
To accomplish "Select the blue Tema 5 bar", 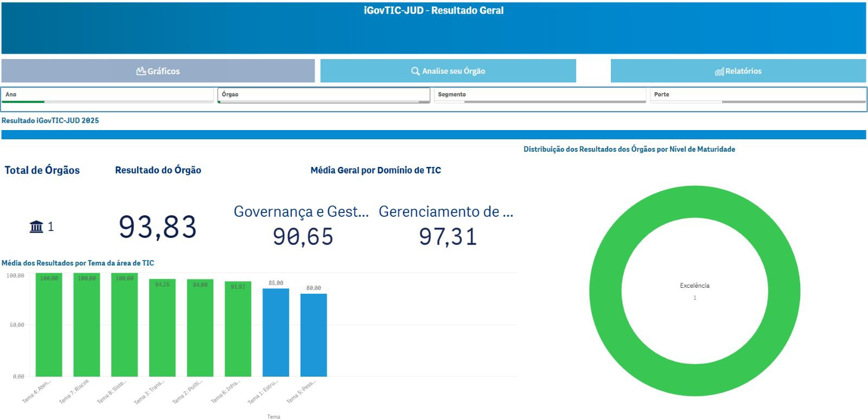I will (314, 335).
